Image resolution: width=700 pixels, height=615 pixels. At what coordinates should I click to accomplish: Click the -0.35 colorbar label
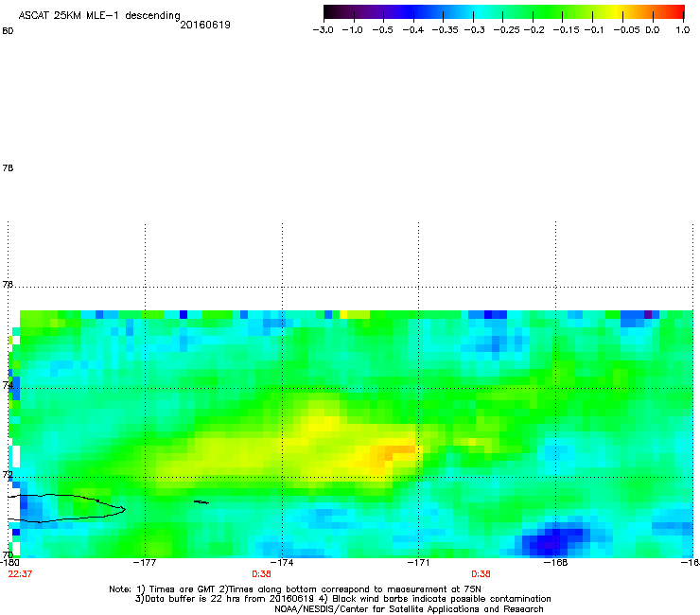445,30
